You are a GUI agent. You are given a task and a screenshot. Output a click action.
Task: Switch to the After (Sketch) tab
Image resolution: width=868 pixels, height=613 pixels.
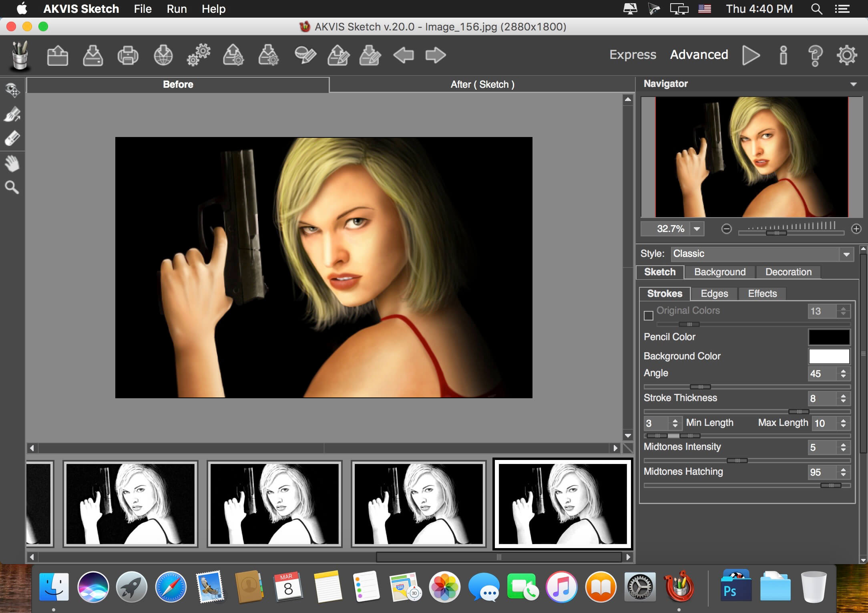pyautogui.click(x=482, y=85)
